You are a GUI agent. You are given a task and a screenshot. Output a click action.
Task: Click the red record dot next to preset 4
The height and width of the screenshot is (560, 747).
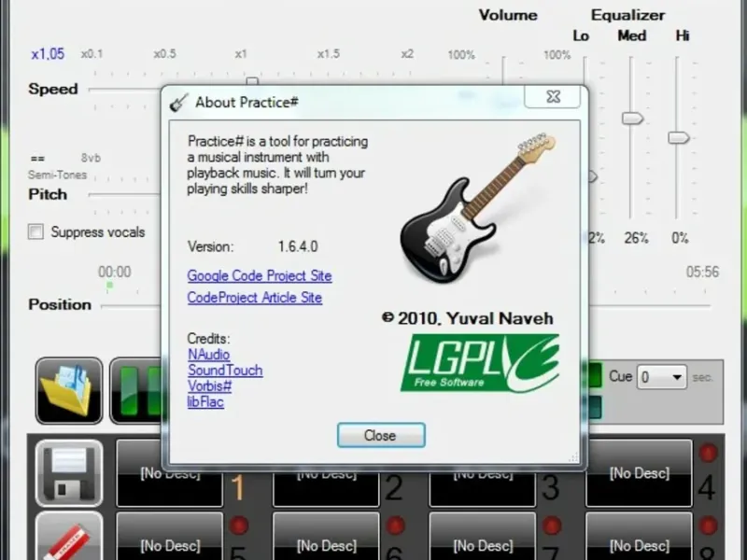708,453
